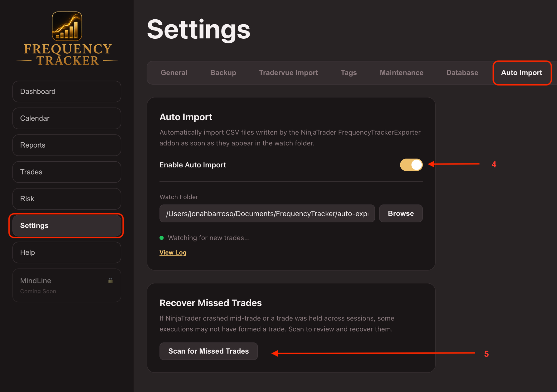
Task: Click the Browse button for watch folder
Action: click(x=401, y=213)
